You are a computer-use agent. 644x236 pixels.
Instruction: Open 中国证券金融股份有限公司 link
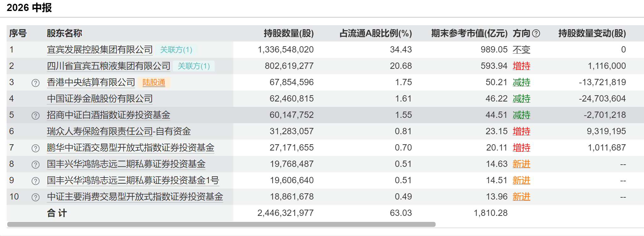coord(100,99)
